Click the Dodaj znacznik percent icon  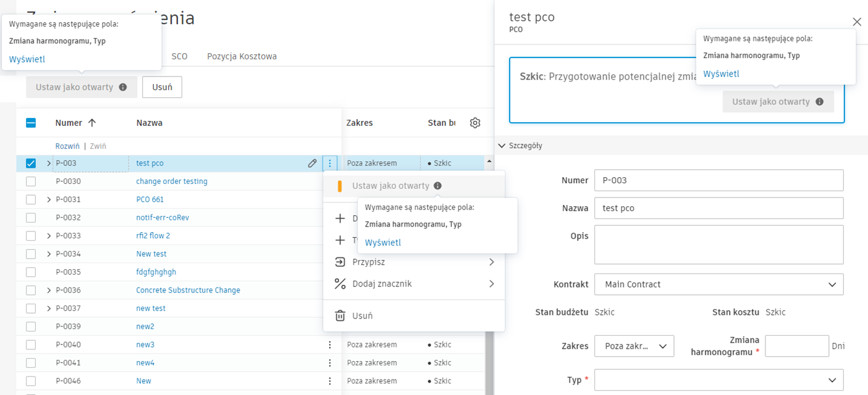(x=340, y=284)
